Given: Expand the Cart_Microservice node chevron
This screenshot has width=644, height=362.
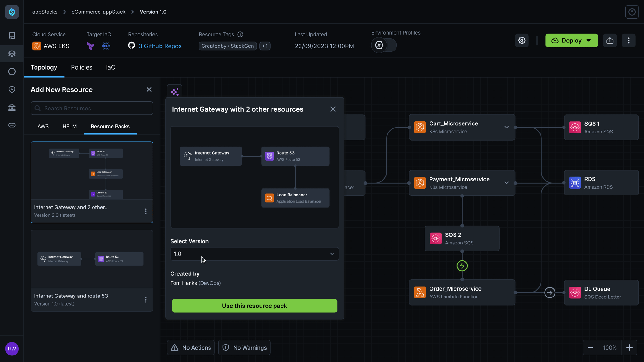Looking at the screenshot, I should point(507,128).
